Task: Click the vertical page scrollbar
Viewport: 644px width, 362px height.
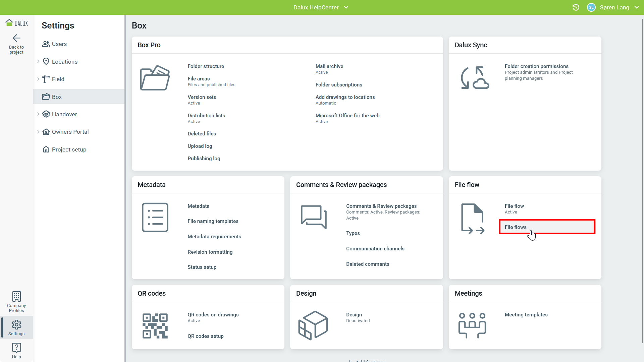Action: [x=642, y=181]
